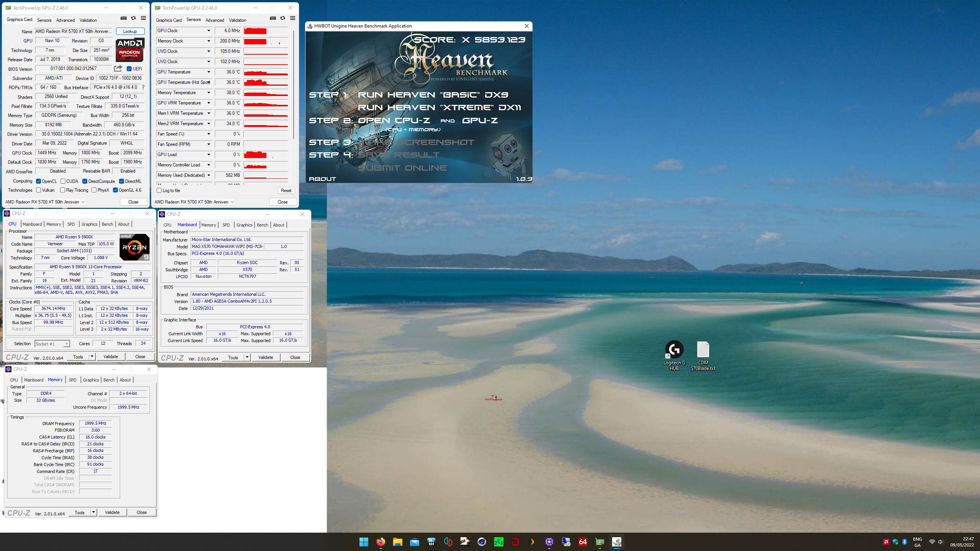Click Reset button in GPU-Z Sensors

tap(286, 191)
